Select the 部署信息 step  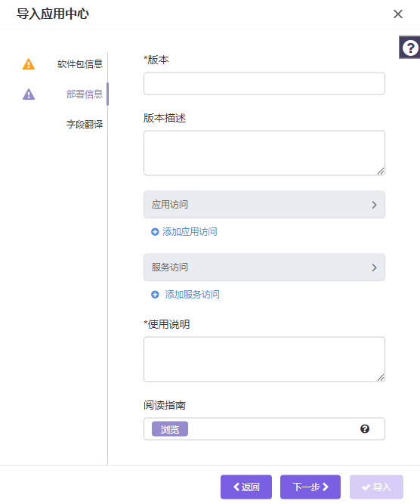coord(85,94)
